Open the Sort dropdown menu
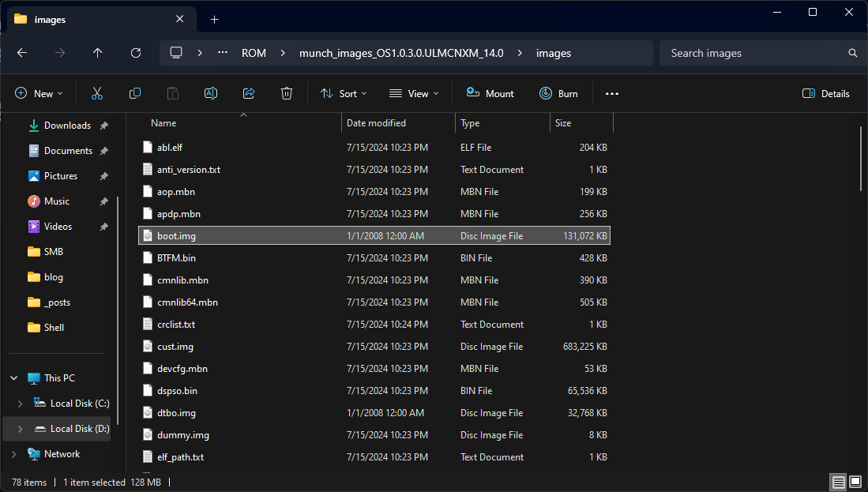The image size is (868, 492). tap(344, 93)
